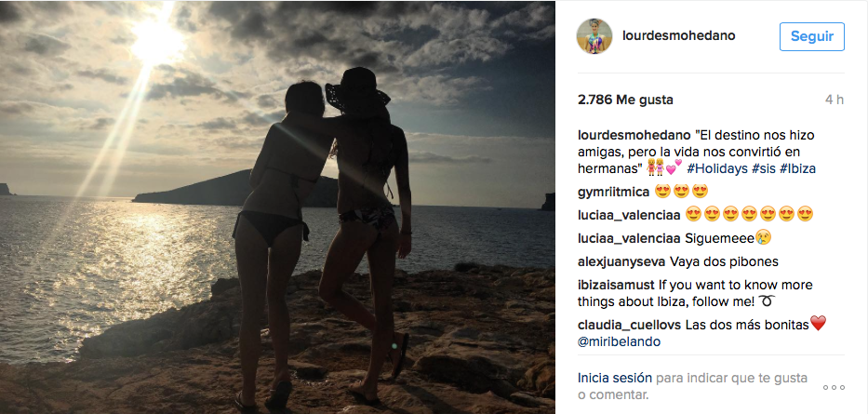Click the sun in the photo

155,42
